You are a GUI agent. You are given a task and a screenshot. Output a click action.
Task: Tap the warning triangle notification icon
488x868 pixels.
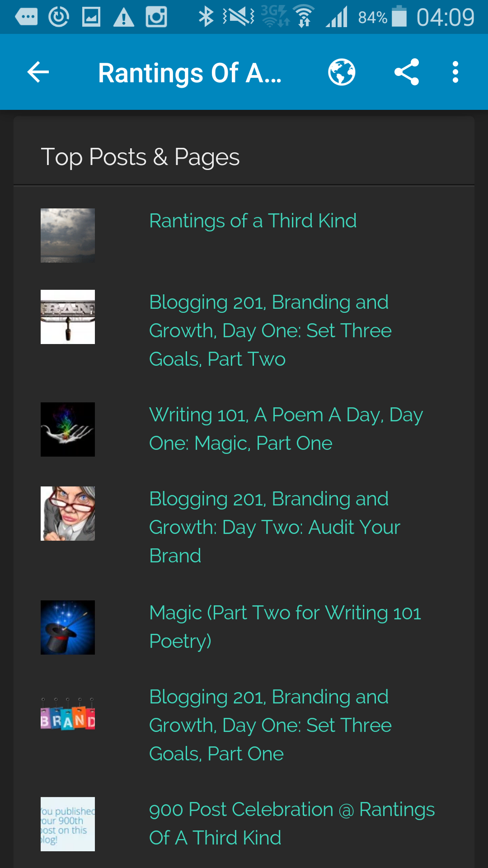[123, 17]
